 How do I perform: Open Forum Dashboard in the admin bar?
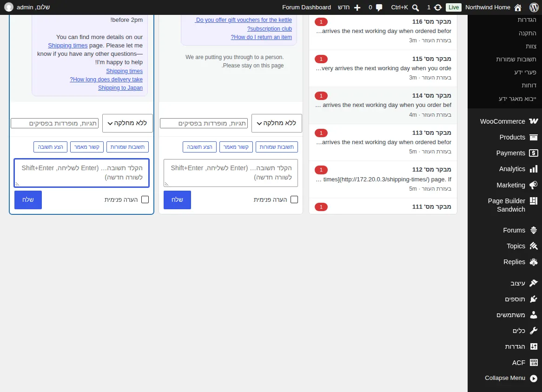pos(306,7)
